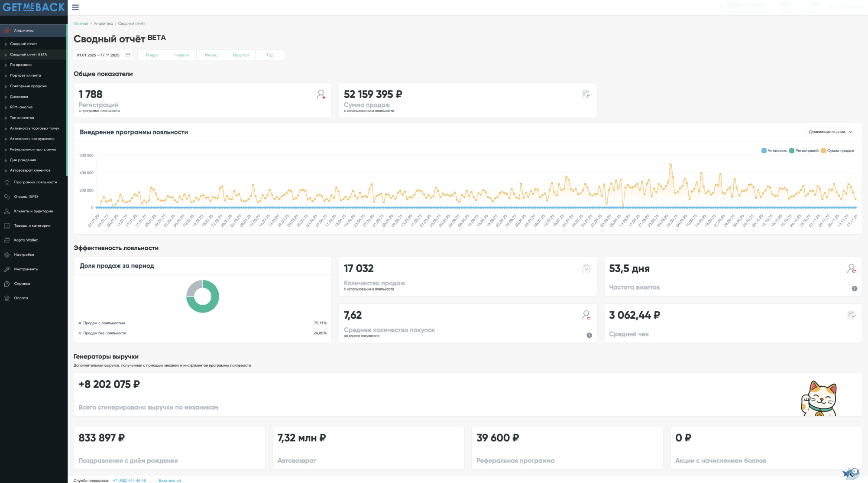Open Инструменты sidebar section
The width and height of the screenshot is (868, 483).
(26, 269)
